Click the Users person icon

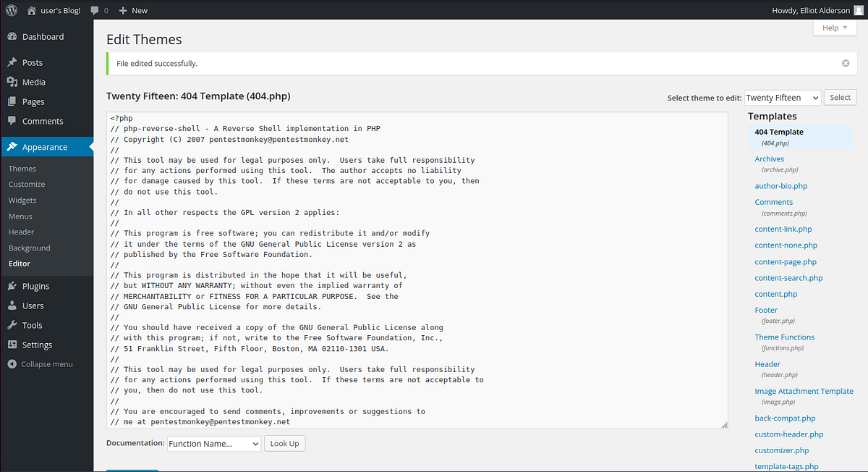(x=12, y=305)
